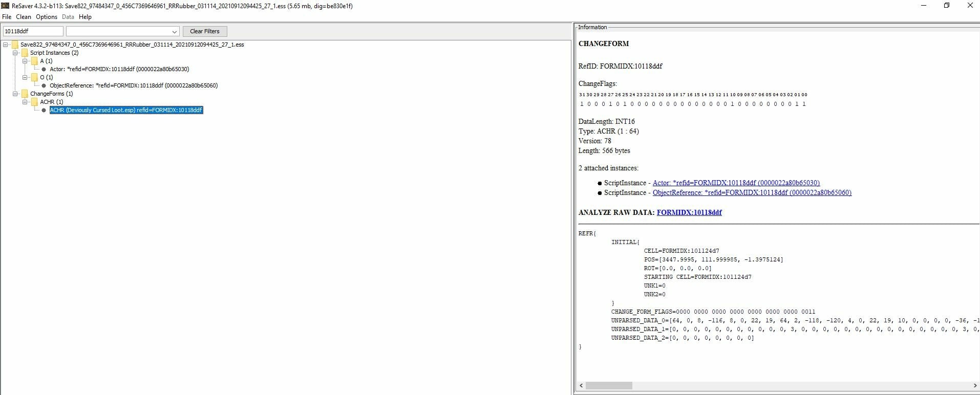Select ACHR Deviously Cursed Loot.esp changeform row
This screenshot has width=980, height=395.
point(126,110)
